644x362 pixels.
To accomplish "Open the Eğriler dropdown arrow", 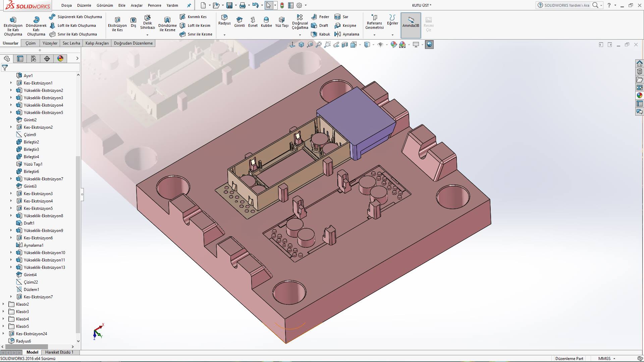I will click(392, 35).
